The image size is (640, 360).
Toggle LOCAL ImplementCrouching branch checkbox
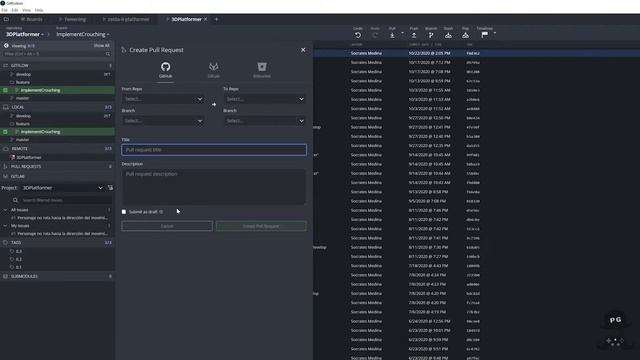5,132
